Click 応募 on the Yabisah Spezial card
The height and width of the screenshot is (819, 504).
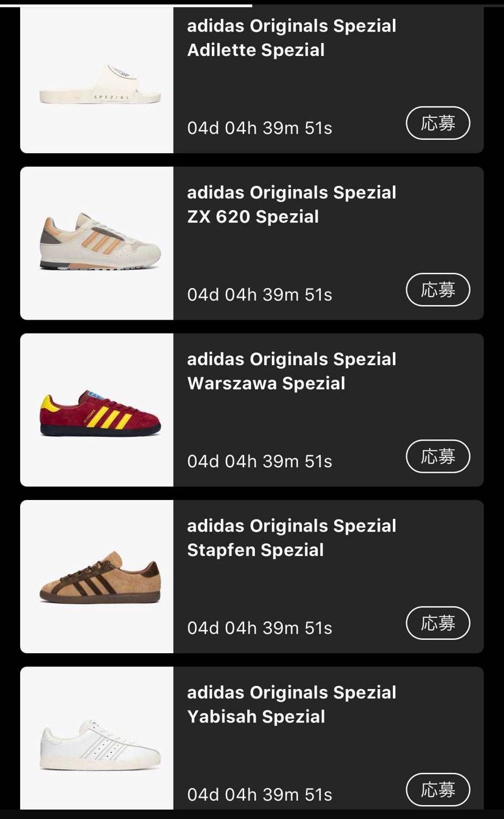[x=438, y=789]
